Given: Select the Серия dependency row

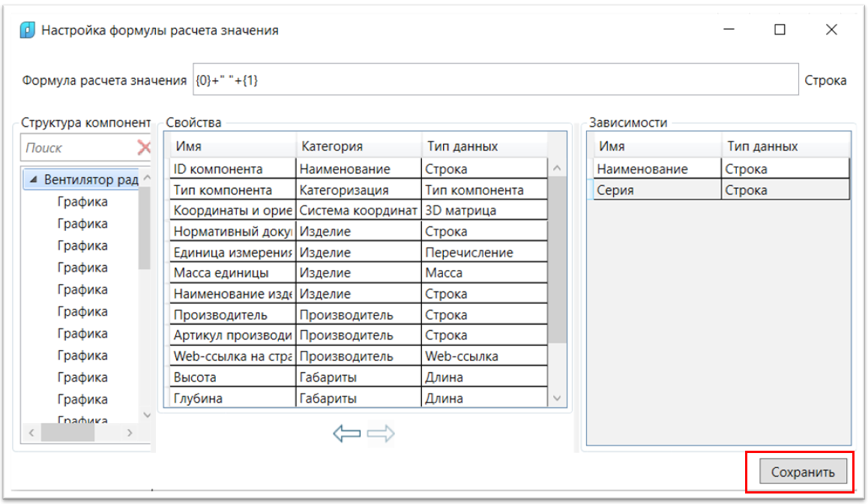Looking at the screenshot, I should click(x=721, y=190).
